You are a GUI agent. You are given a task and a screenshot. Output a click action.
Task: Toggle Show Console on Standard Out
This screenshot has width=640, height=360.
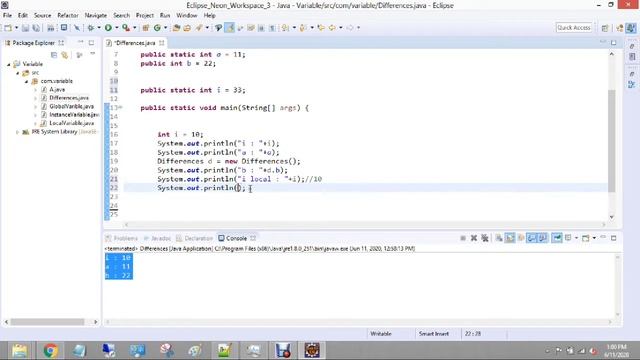531,238
